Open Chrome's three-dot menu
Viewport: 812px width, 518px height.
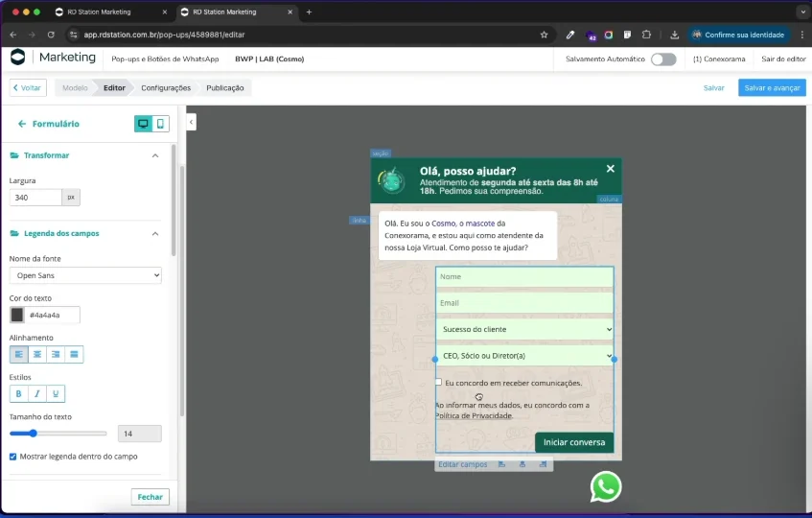[x=802, y=35]
